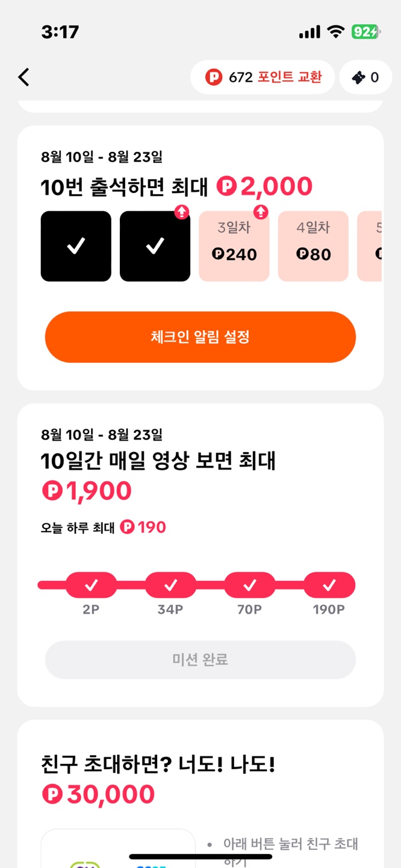The width and height of the screenshot is (401, 868).
Task: Tap the 미션 완료 button
Action: pos(200,660)
